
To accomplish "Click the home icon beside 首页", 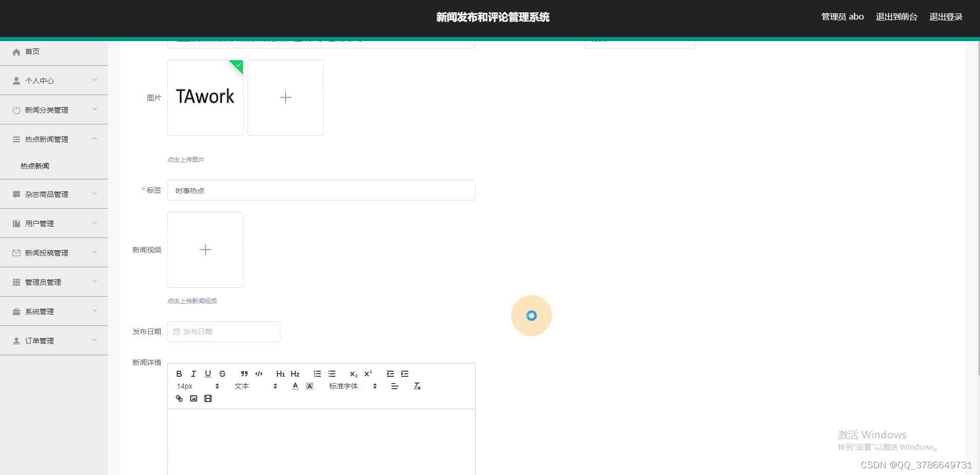I will [16, 52].
